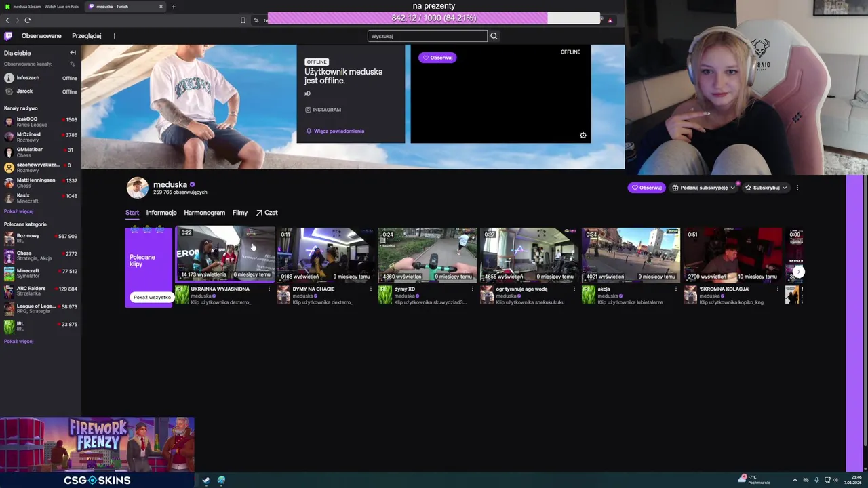The width and height of the screenshot is (868, 488).
Task: Go to Przeglądaj in top navigation
Action: (x=87, y=36)
